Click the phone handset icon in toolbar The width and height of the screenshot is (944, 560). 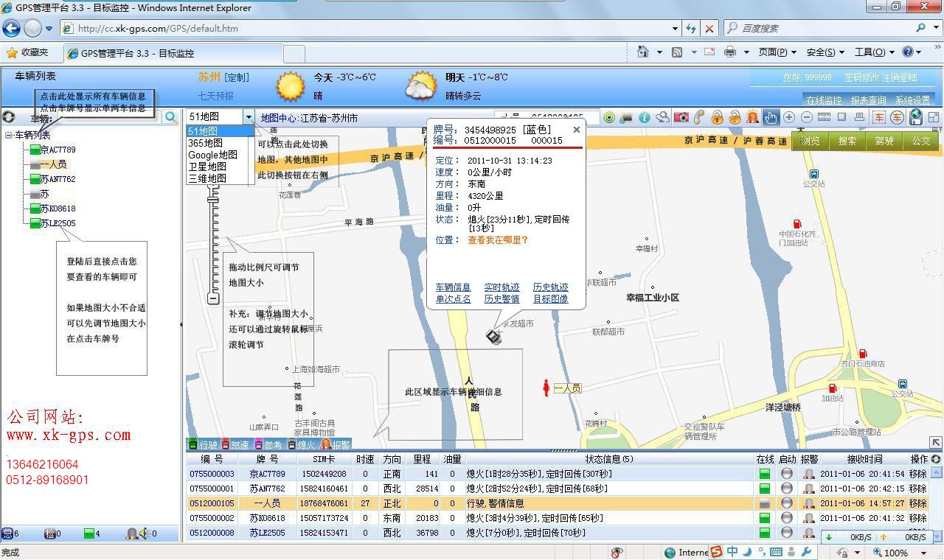pos(698,117)
